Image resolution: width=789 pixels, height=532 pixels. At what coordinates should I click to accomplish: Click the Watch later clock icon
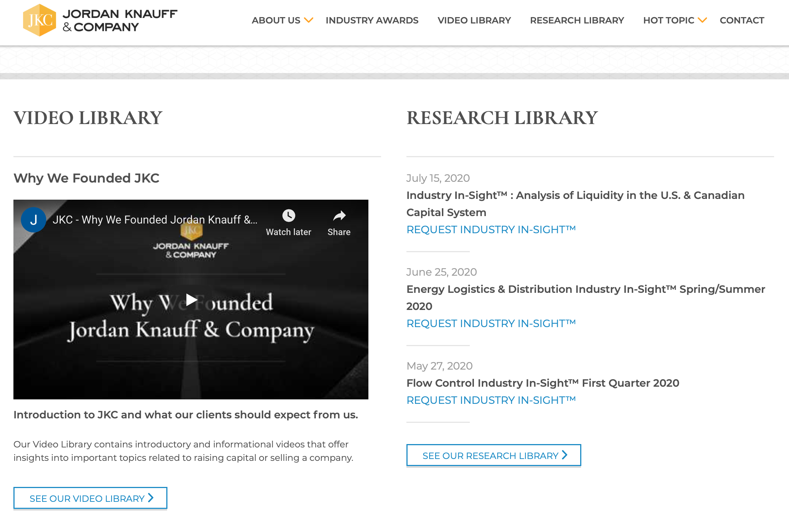point(289,215)
